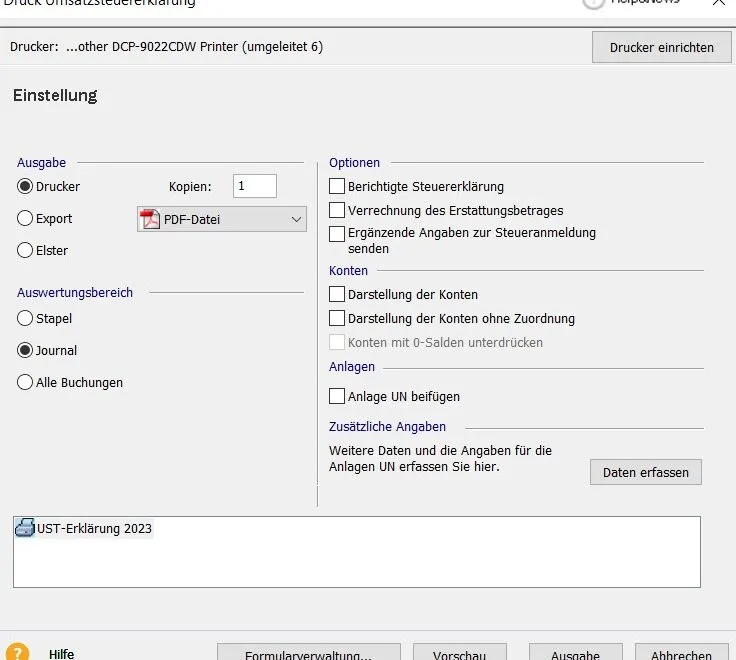Click the yellow Hilfe question mark icon
Screen dimensions: 736x660
(x=16, y=653)
